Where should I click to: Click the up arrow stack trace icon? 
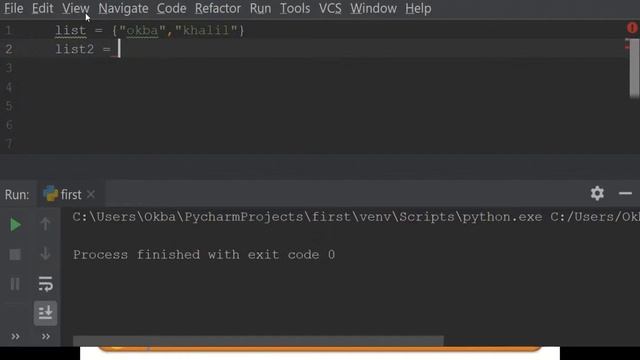pos(45,224)
